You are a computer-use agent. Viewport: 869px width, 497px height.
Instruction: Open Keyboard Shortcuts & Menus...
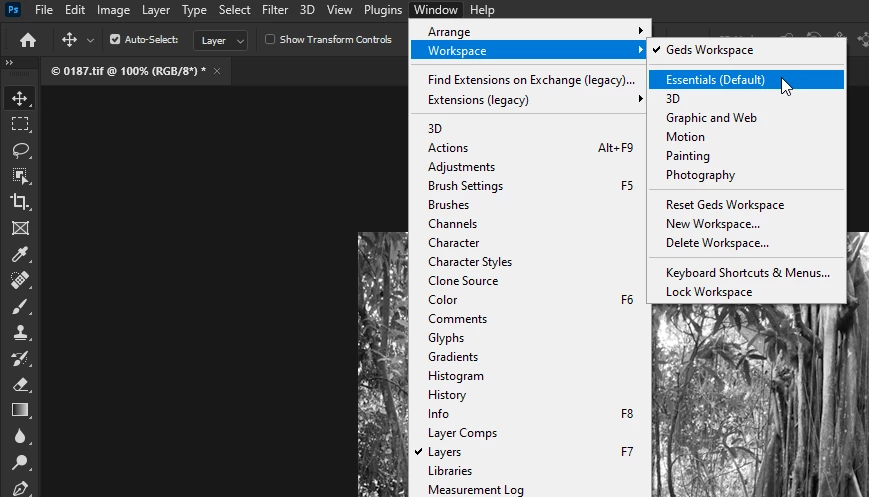[x=747, y=273]
